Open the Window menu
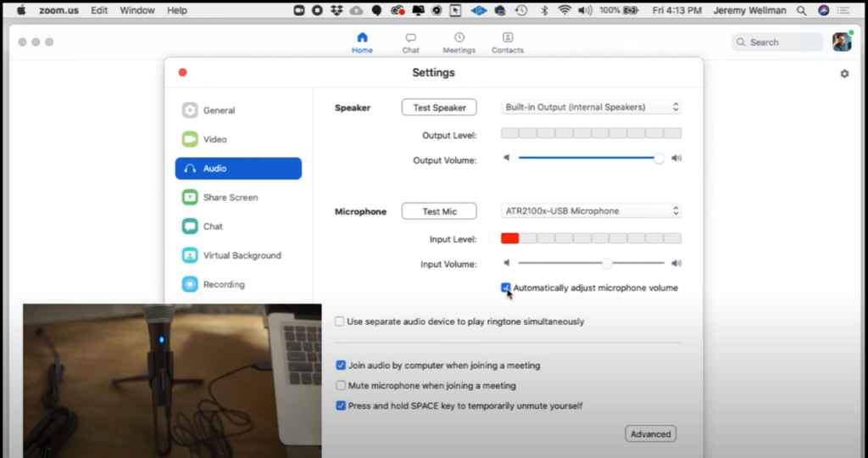 click(x=137, y=10)
